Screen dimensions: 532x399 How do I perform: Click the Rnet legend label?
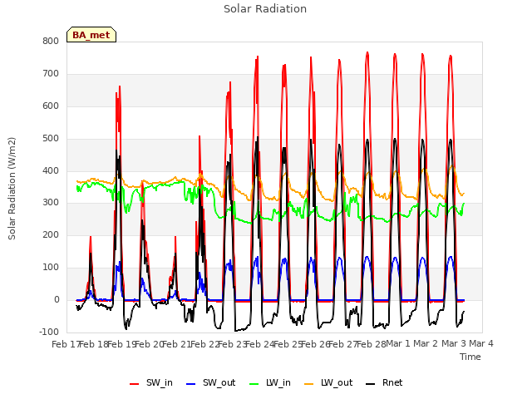click(x=392, y=382)
